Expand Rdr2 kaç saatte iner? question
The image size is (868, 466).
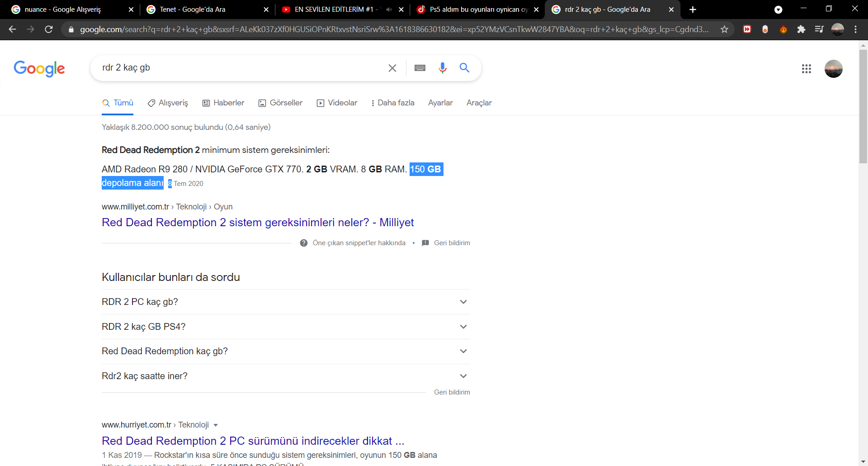point(286,376)
